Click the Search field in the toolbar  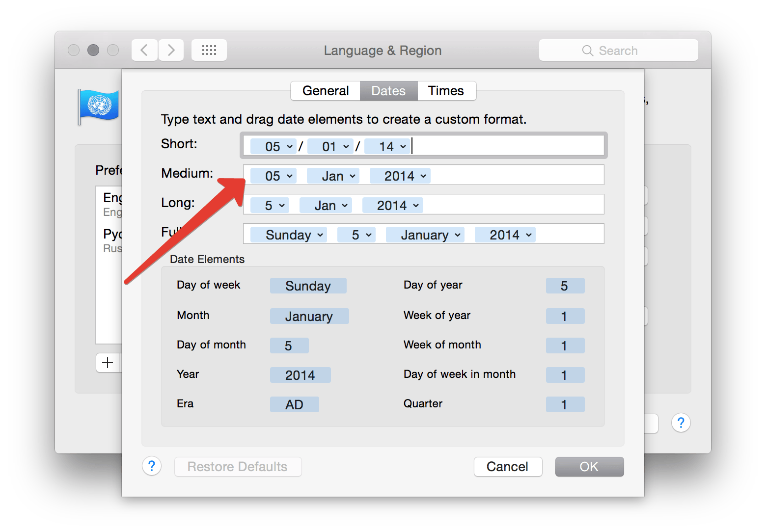[x=618, y=51]
